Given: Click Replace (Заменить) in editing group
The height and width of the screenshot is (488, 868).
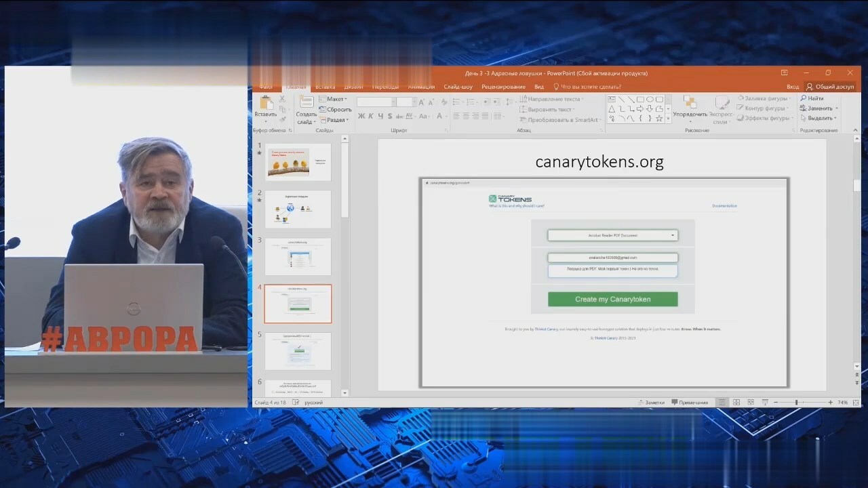Looking at the screenshot, I should click(818, 108).
